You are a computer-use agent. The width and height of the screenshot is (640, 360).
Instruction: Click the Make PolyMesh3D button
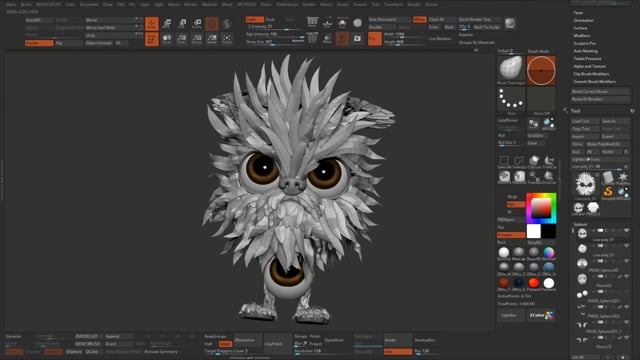pyautogui.click(x=608, y=144)
